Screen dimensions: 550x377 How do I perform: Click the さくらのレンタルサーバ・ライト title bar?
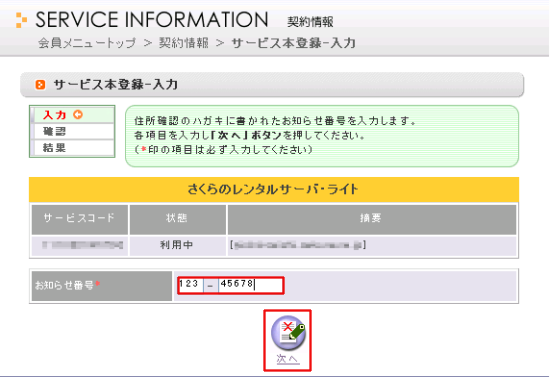(274, 189)
